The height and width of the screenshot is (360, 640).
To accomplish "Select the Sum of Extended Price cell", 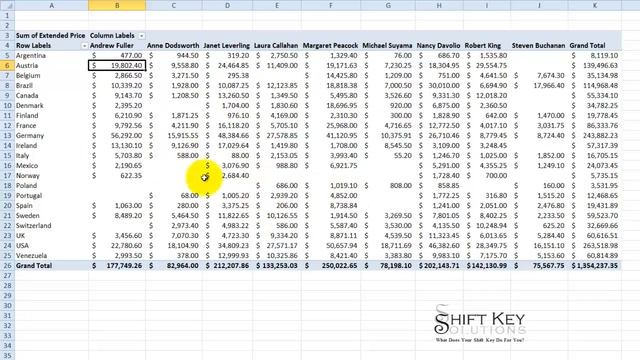I will pos(51,36).
